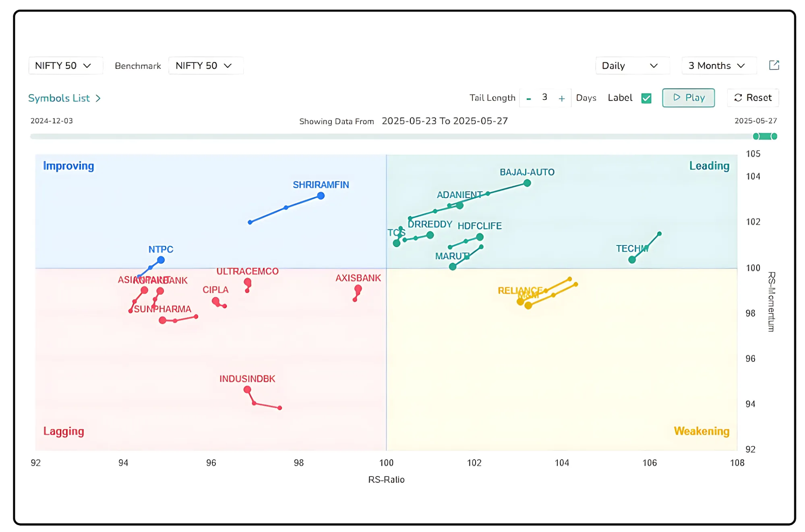Image resolution: width=805 pixels, height=532 pixels.
Task: Decrease tail length with minus button
Action: pyautogui.click(x=528, y=99)
